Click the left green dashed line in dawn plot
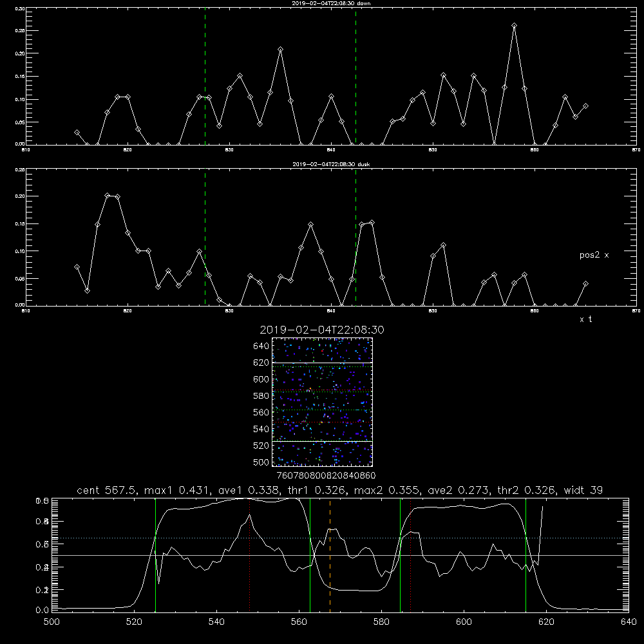This screenshot has width=644, height=644. (x=205, y=77)
